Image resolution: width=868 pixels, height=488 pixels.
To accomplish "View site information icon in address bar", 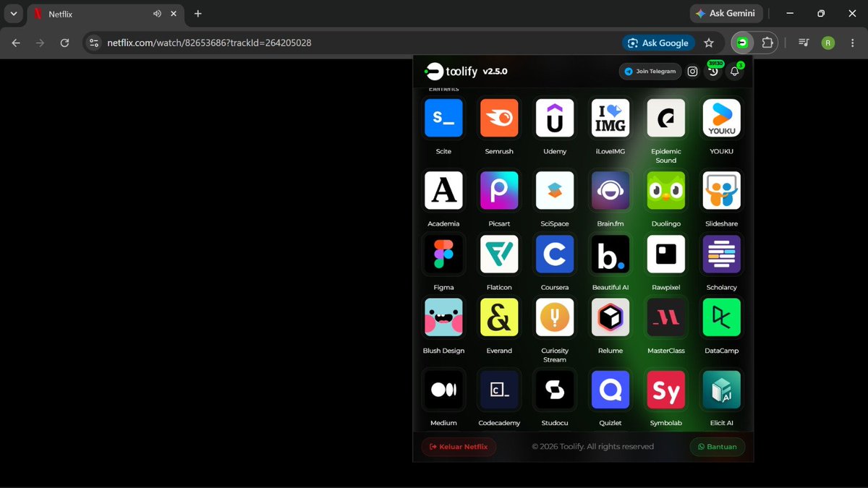I will coord(93,43).
